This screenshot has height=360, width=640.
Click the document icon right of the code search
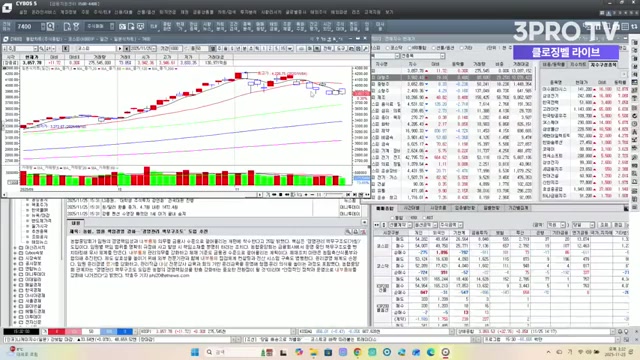point(67,27)
